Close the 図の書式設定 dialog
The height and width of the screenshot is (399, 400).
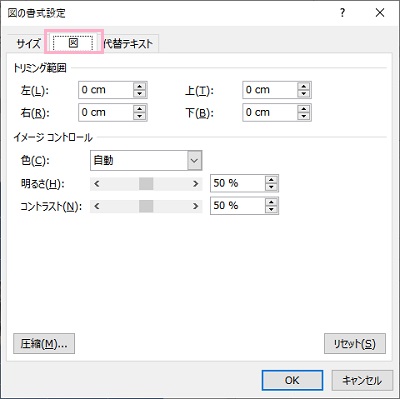pos(380,13)
